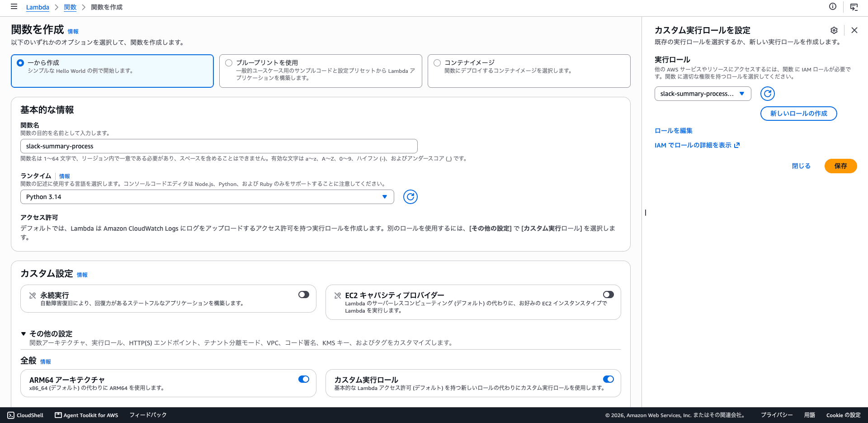This screenshot has height=423, width=868.
Task: Click 情報 link next to 関数を作成
Action: (x=73, y=32)
